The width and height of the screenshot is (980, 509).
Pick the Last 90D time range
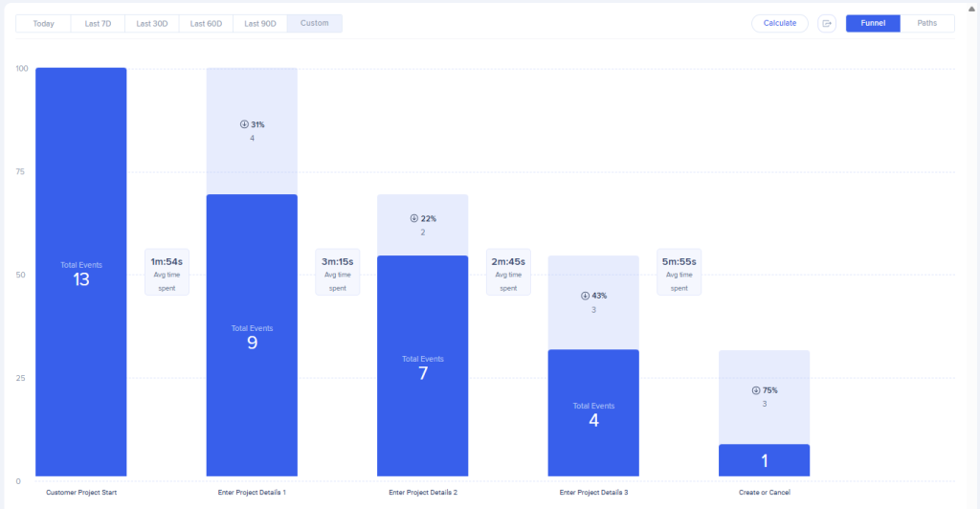pyautogui.click(x=259, y=23)
